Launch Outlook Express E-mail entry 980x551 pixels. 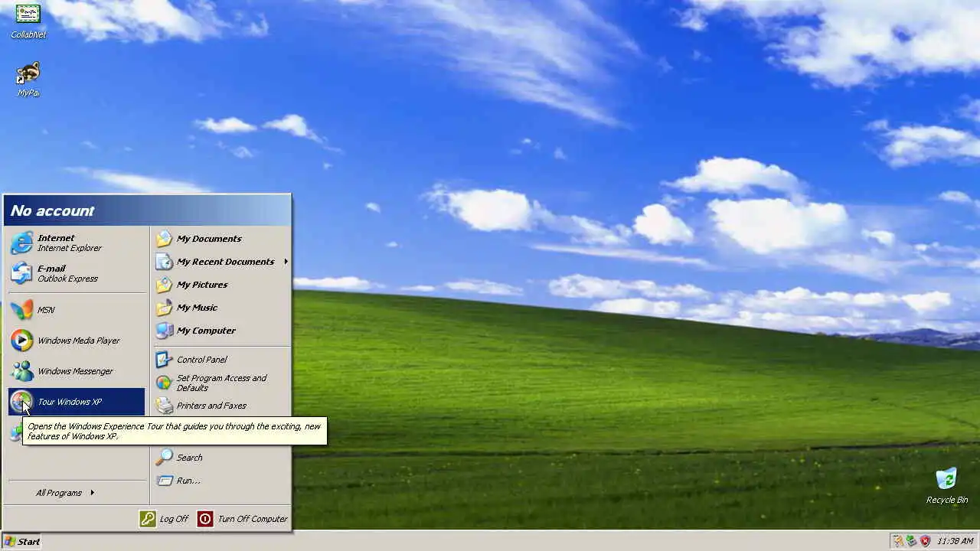(77, 273)
